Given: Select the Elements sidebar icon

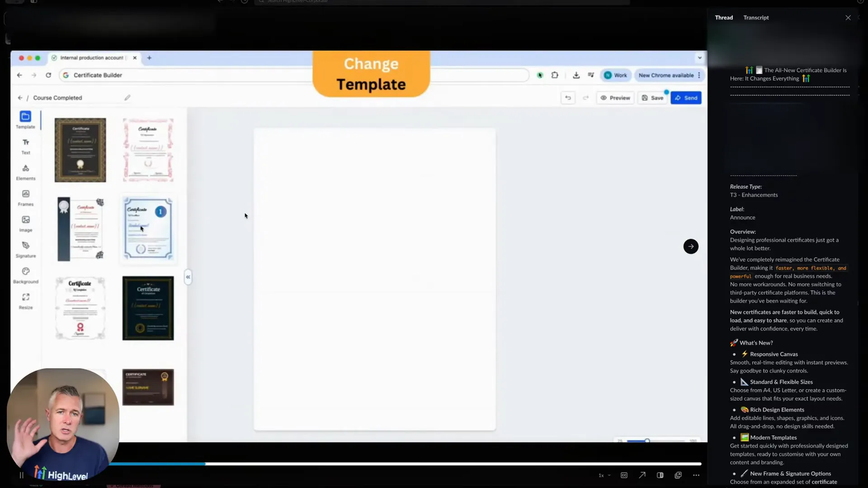Looking at the screenshot, I should [x=25, y=172].
